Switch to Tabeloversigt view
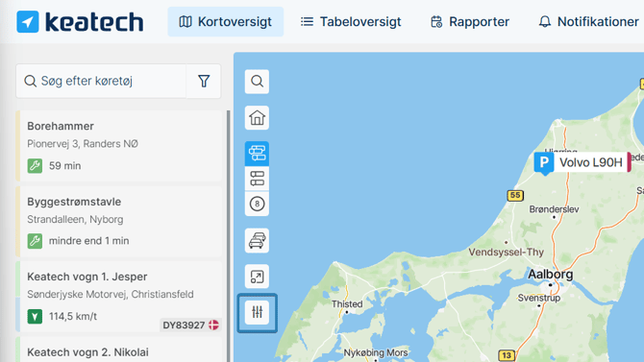This screenshot has height=362, width=644. click(351, 22)
